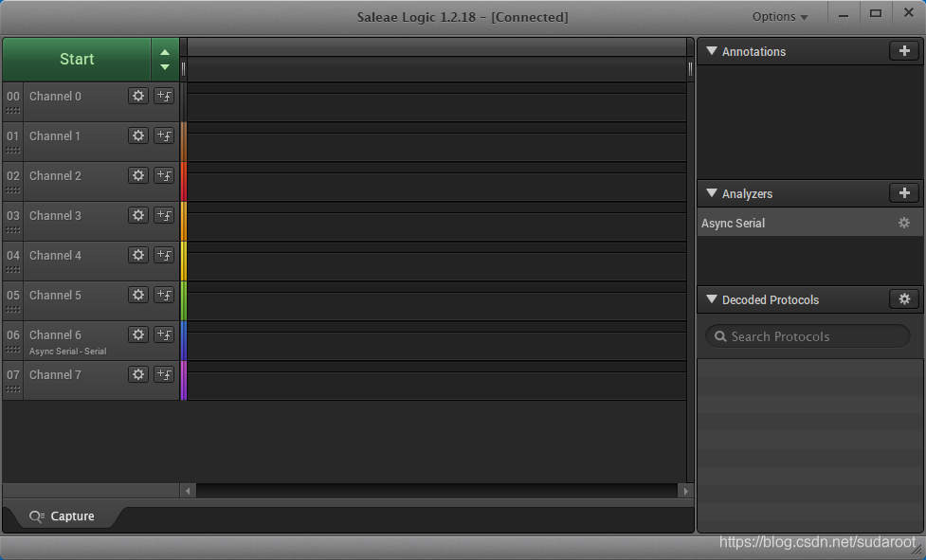Click the Capture tab search icon
This screenshot has width=926, height=560.
(x=37, y=516)
